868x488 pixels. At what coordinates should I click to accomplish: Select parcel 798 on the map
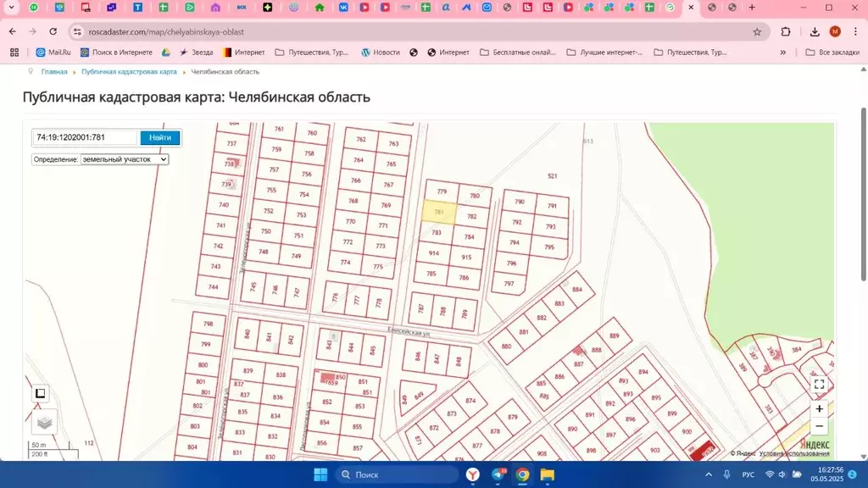pos(209,324)
